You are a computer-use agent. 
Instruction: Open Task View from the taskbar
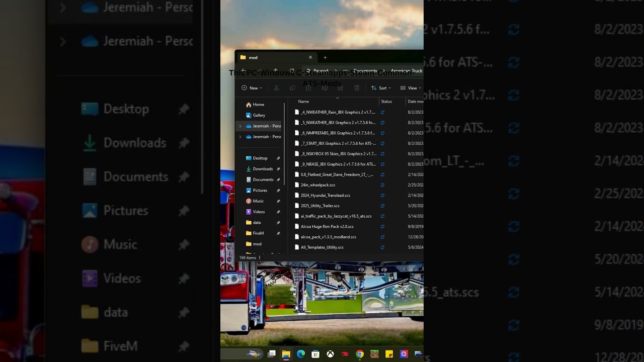pos(272,354)
